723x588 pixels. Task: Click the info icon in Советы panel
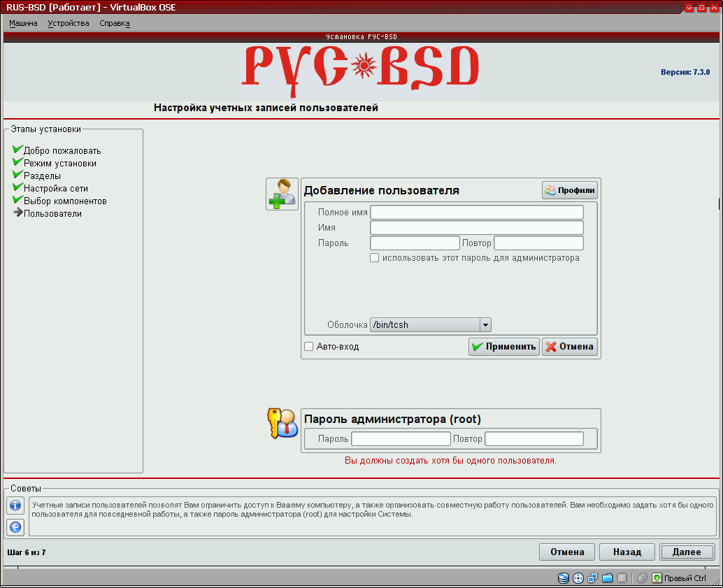coord(15,505)
